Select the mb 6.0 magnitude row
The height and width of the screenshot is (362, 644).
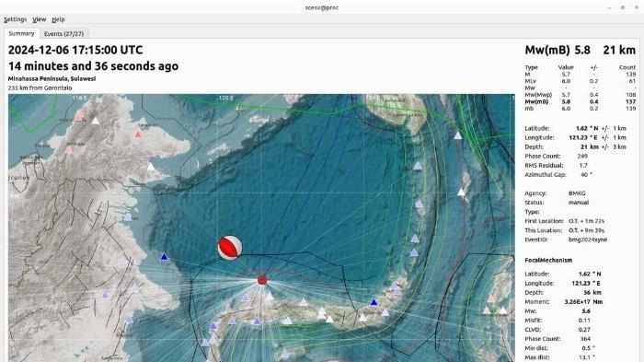pyautogui.click(x=580, y=109)
